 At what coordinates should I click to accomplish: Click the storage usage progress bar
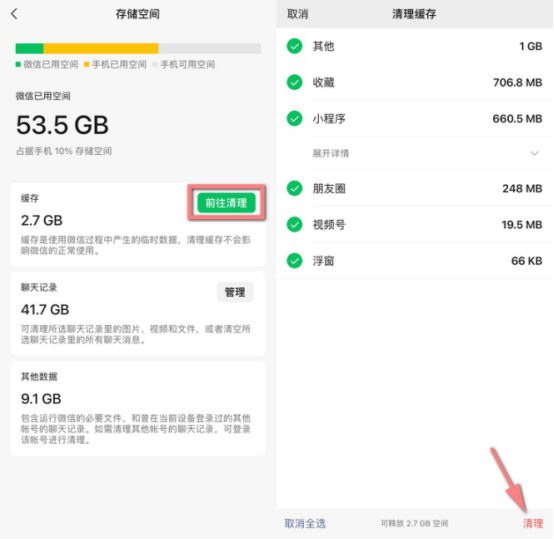pyautogui.click(x=138, y=48)
